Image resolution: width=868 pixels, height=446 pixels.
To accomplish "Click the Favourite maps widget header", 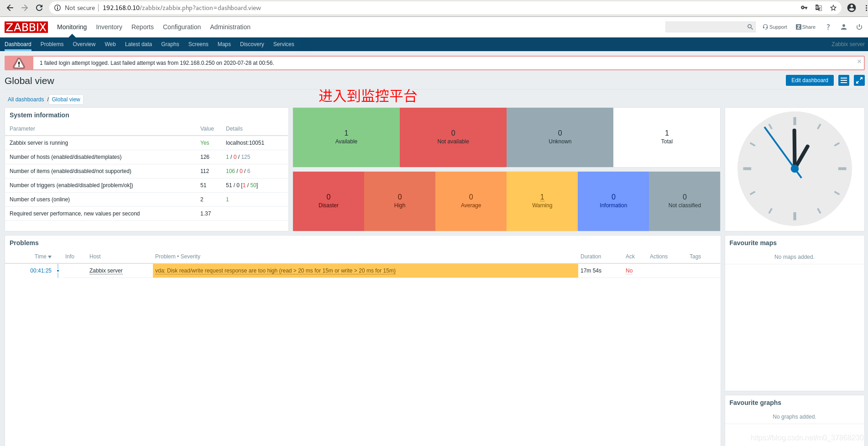I will [753, 243].
